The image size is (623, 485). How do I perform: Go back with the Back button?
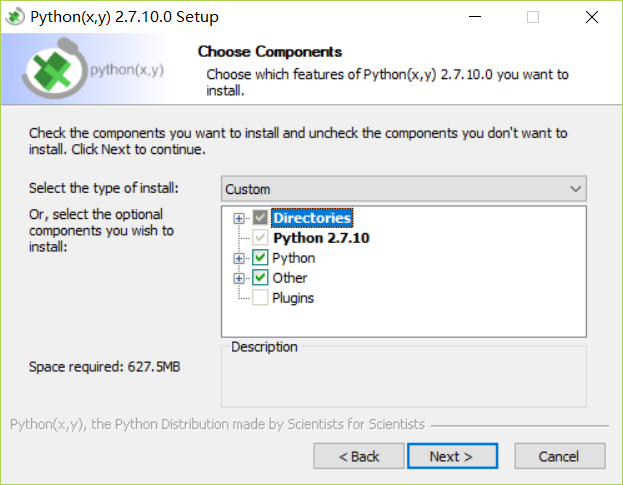point(359,456)
